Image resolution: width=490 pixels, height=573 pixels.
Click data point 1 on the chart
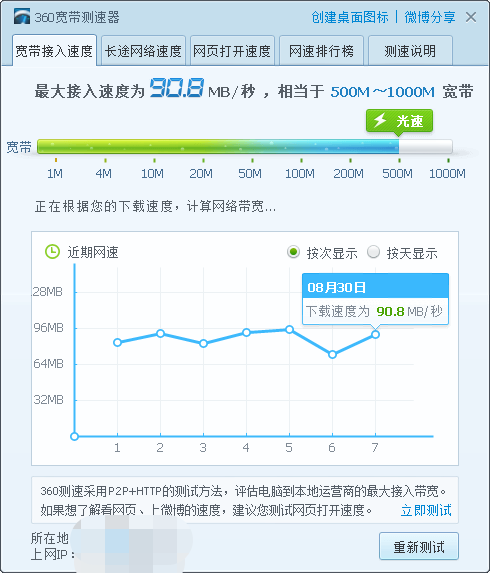(117, 342)
